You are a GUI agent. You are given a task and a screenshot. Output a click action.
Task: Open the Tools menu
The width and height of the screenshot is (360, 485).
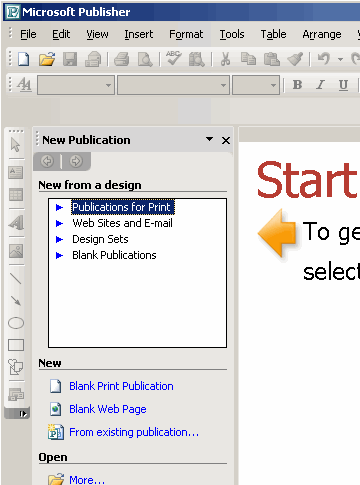click(232, 34)
